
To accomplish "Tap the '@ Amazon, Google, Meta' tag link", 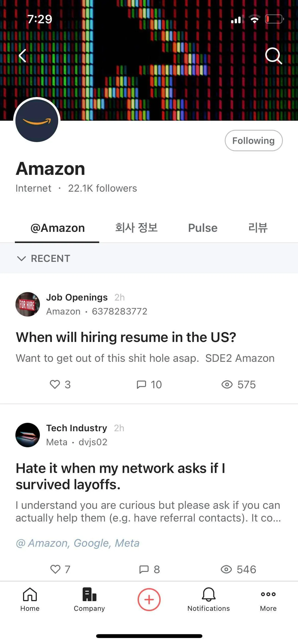I will 78,543.
